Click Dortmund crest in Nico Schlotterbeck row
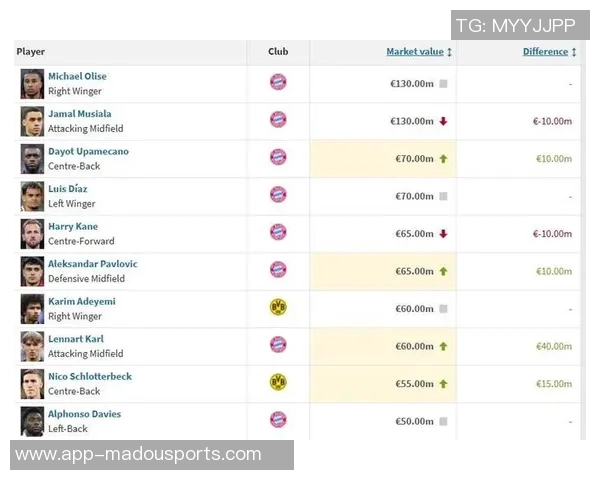Viewport: 600px width, 480px height. click(x=278, y=383)
